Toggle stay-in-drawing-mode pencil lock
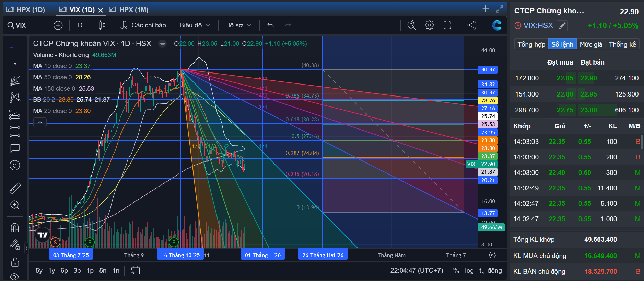Image resolution: width=644 pixels, height=281 pixels. pyautogui.click(x=15, y=245)
